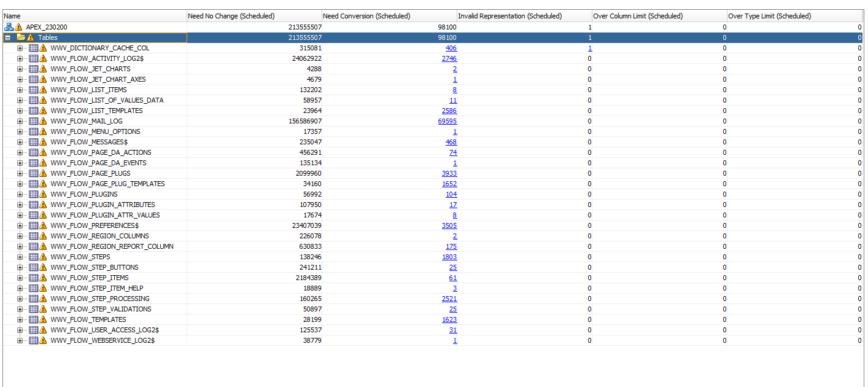Collapse the Tables tree node

pyautogui.click(x=8, y=37)
